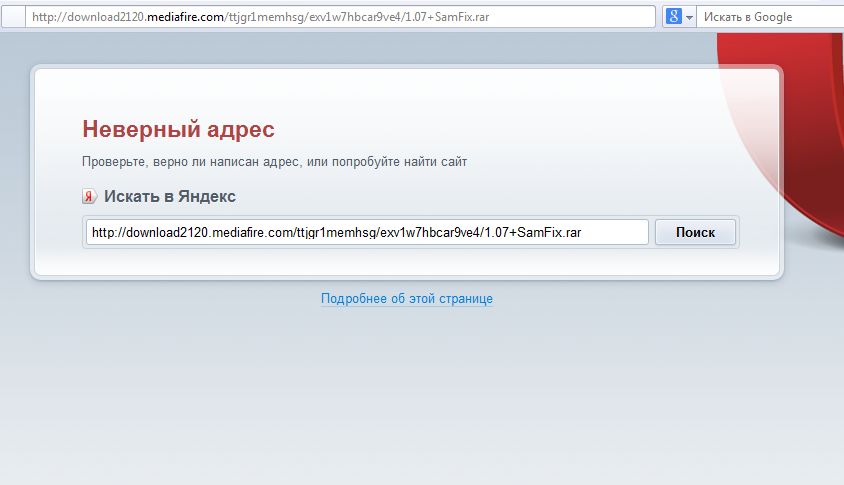
Task: Open the search engine dropdown arrow
Action: (x=690, y=17)
